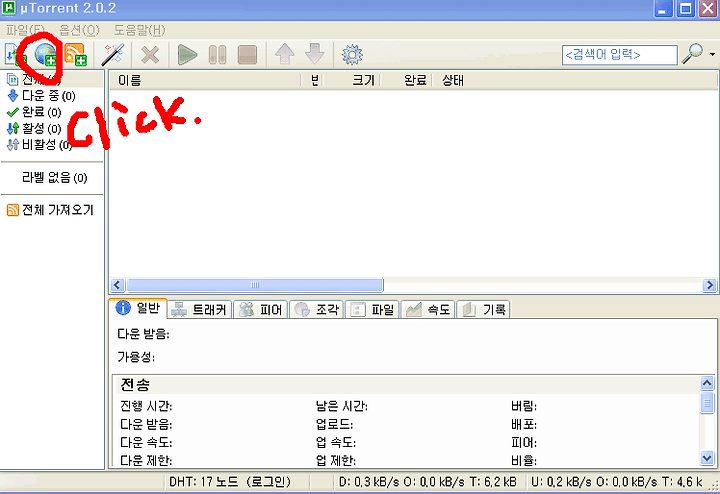The image size is (720, 494).
Task: Focus the <검색어 입력> search field
Action: tap(619, 55)
